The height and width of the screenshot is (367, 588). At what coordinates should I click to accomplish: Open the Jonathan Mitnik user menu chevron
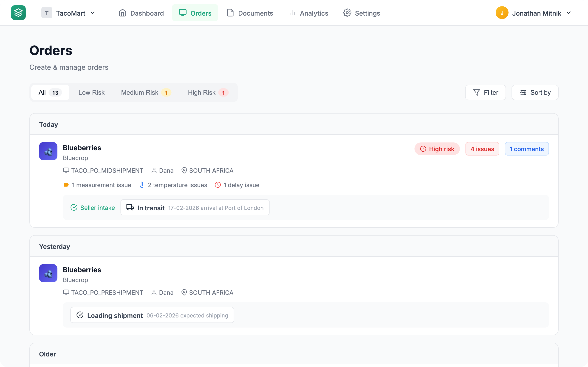coord(569,13)
